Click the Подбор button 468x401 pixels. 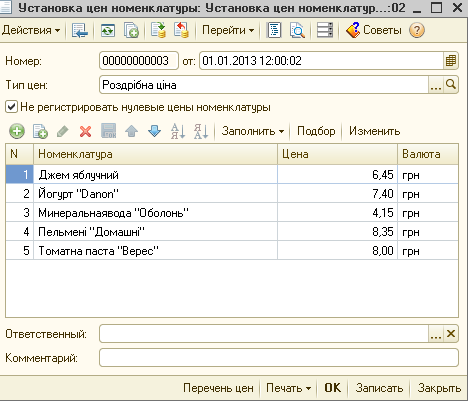tap(316, 131)
